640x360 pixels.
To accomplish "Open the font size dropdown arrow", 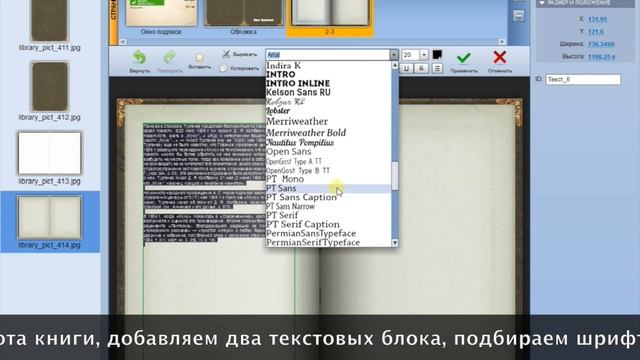I will click(x=424, y=54).
